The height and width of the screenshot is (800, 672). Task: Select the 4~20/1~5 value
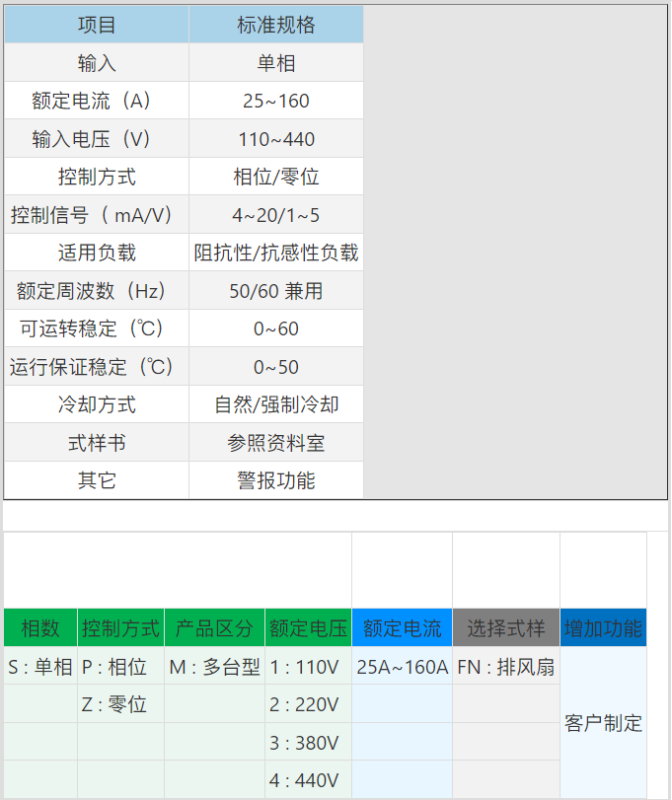[276, 215]
